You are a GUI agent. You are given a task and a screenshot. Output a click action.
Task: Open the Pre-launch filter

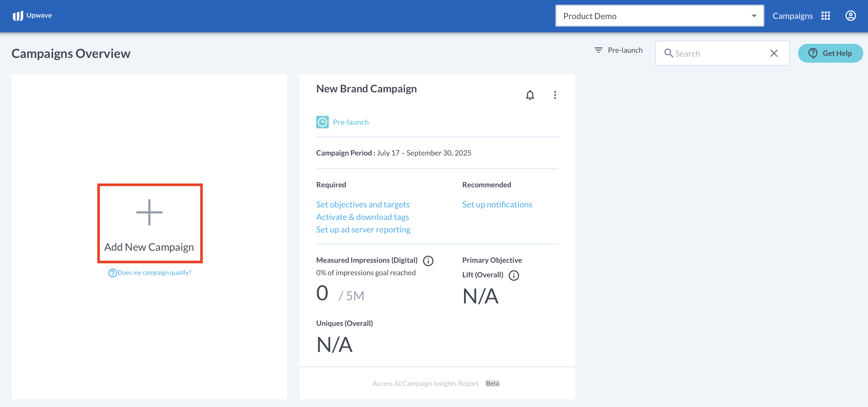[x=618, y=50]
